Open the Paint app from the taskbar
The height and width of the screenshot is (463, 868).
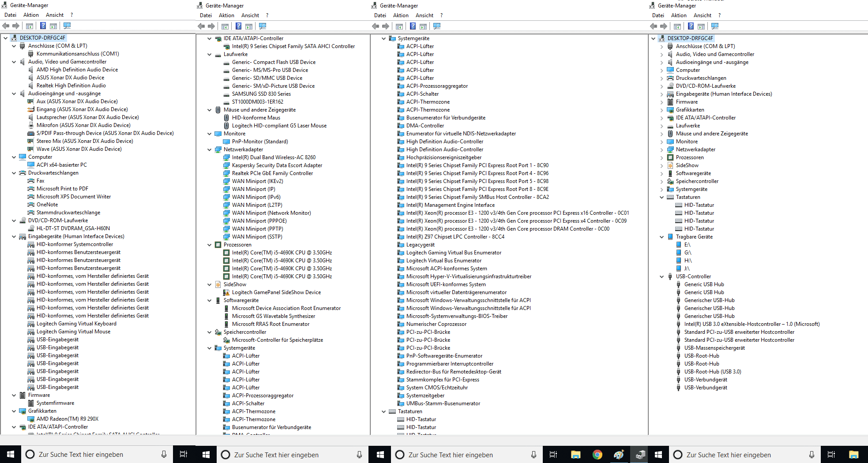point(619,455)
